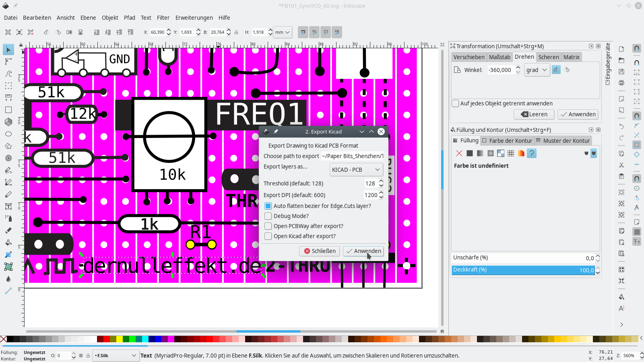Select the arrow selector tool
Screen dimensions: 644x362
8,49
